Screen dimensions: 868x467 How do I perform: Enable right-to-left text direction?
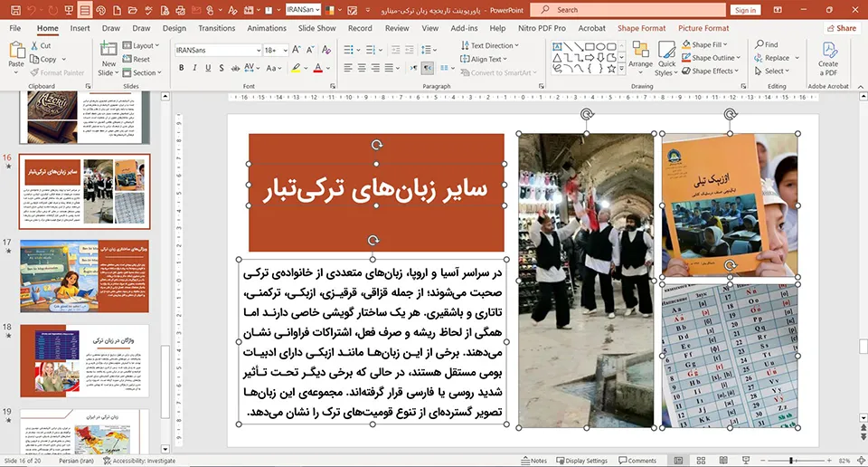click(x=428, y=68)
